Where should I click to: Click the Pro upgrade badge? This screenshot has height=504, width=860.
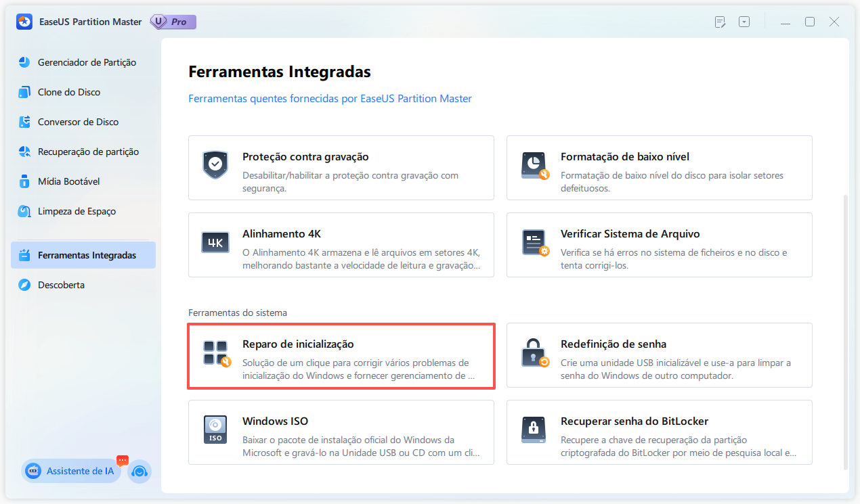[x=173, y=22]
